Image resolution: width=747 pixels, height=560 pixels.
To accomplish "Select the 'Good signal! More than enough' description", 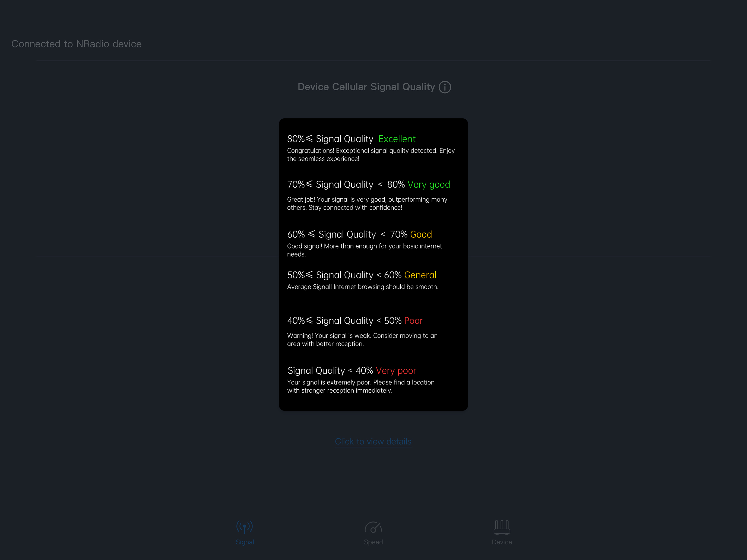I will click(x=364, y=250).
